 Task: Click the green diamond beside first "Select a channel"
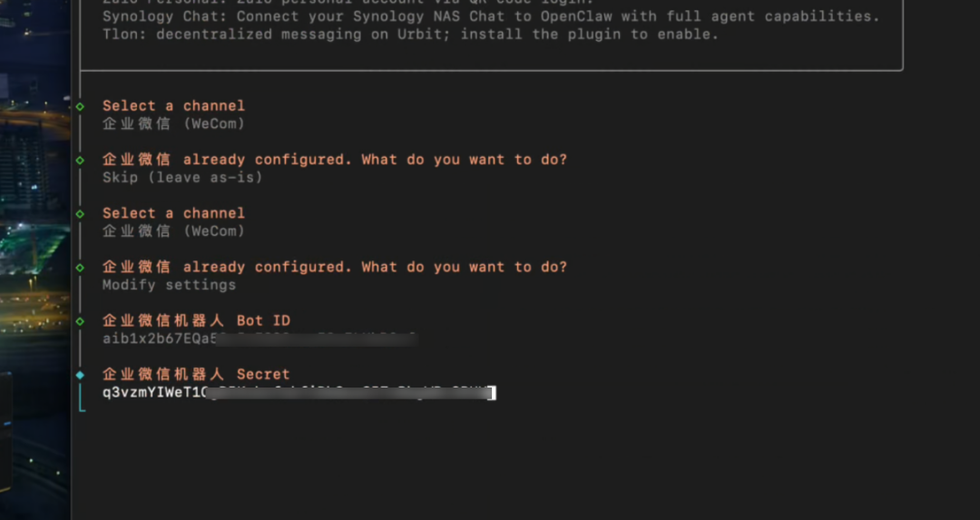[x=80, y=106]
